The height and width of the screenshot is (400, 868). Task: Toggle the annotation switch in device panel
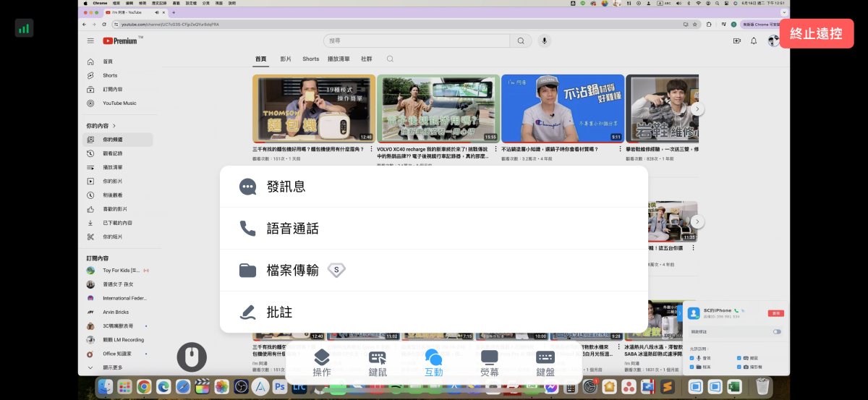[777, 331]
